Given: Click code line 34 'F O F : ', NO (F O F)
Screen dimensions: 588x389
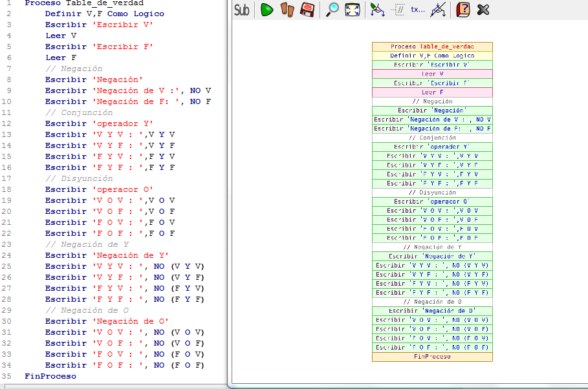Looking at the screenshot, I should pyautogui.click(x=124, y=365).
